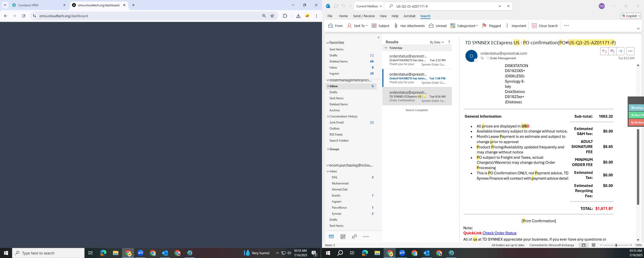Click the Forward arrow in the email header

[620, 51]
